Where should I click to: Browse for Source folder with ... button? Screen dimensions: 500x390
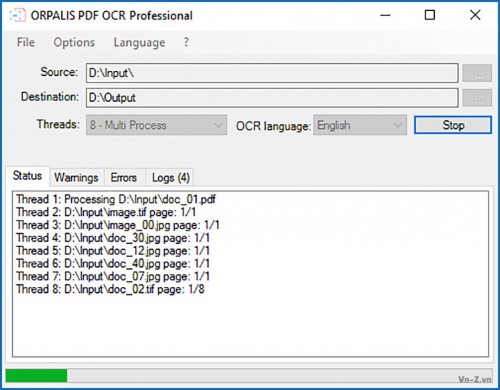477,73
